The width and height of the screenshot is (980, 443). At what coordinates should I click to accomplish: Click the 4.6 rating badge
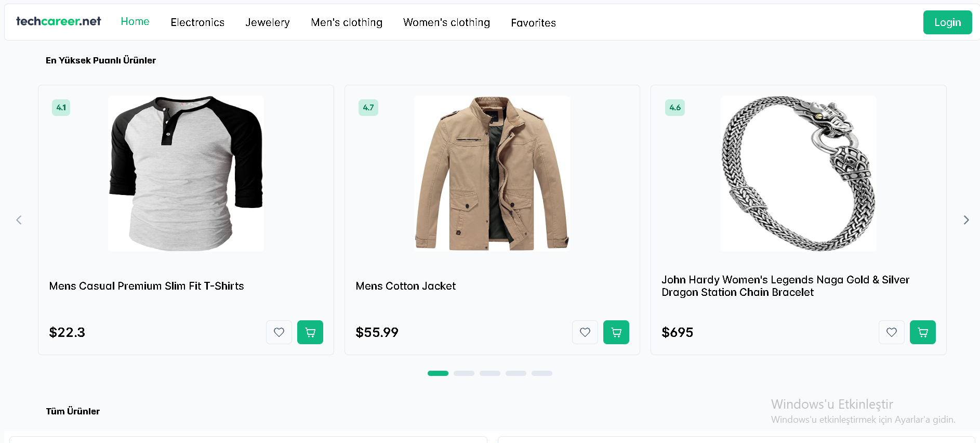tap(675, 108)
